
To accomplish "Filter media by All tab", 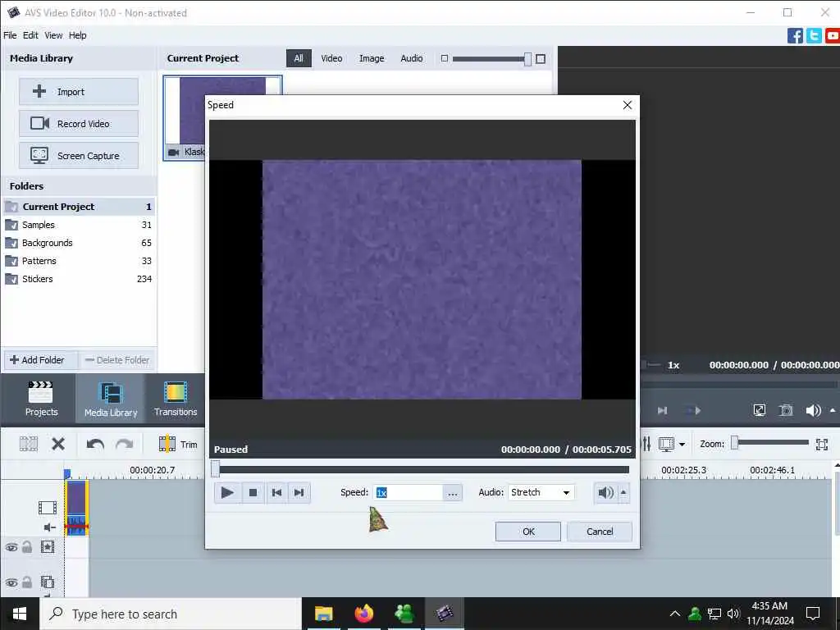I will pyautogui.click(x=299, y=58).
